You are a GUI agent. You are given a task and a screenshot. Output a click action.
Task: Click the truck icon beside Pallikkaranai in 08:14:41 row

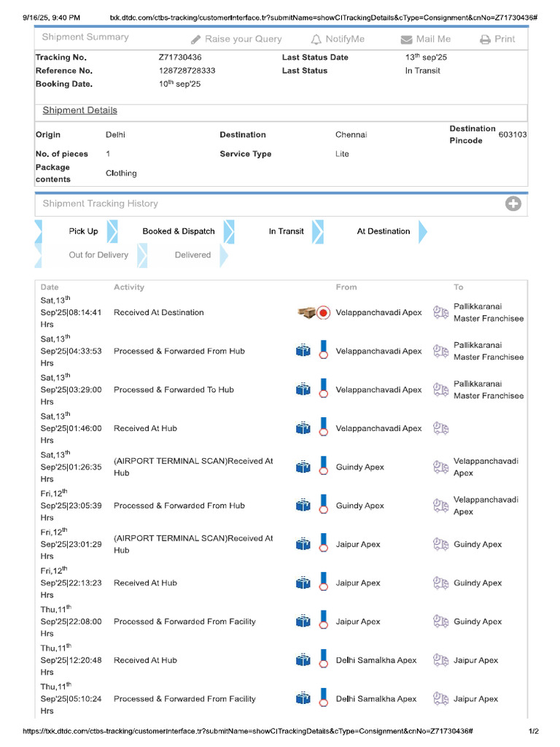[x=440, y=312]
